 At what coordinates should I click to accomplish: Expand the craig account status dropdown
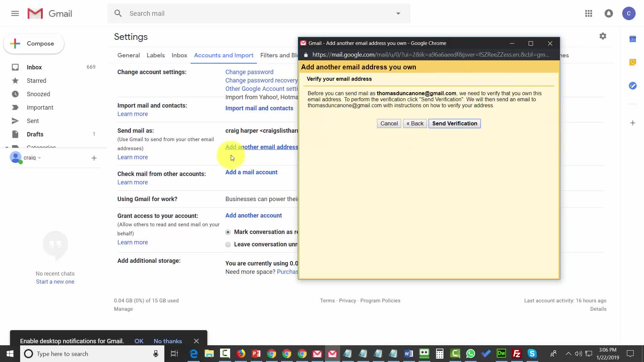tap(39, 158)
